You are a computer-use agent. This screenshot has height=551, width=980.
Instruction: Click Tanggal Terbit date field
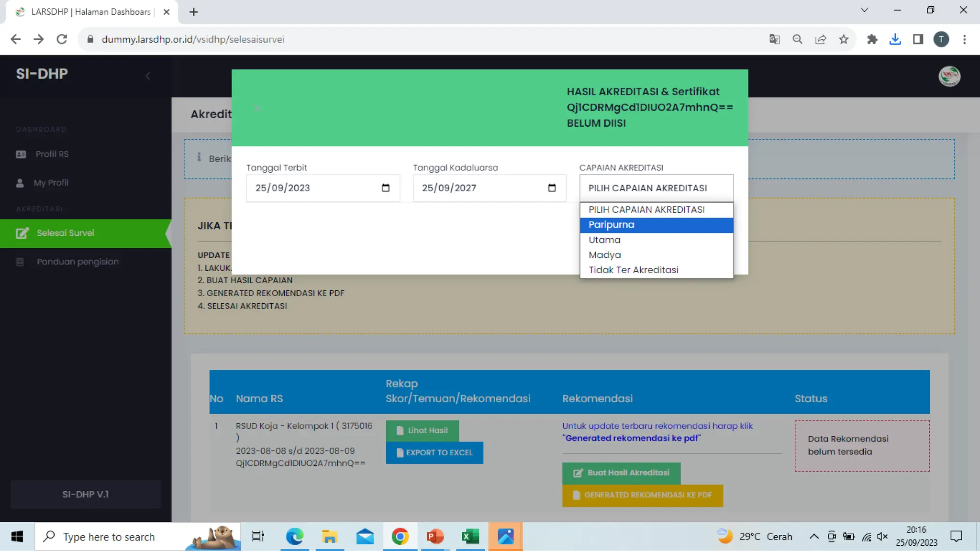pos(311,188)
